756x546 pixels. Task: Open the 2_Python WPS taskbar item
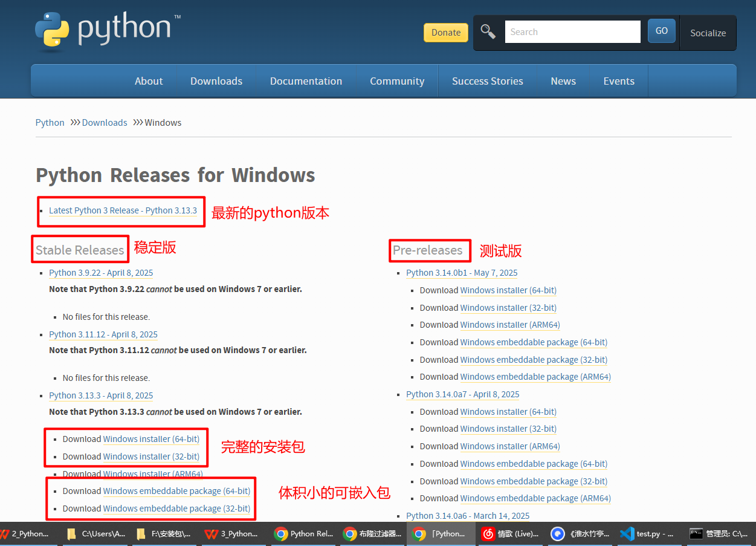click(x=25, y=534)
